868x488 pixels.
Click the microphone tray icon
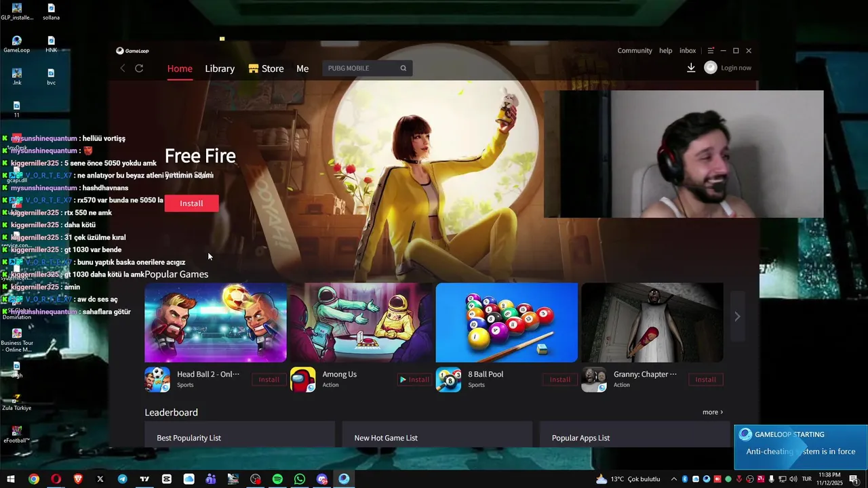[772, 479]
